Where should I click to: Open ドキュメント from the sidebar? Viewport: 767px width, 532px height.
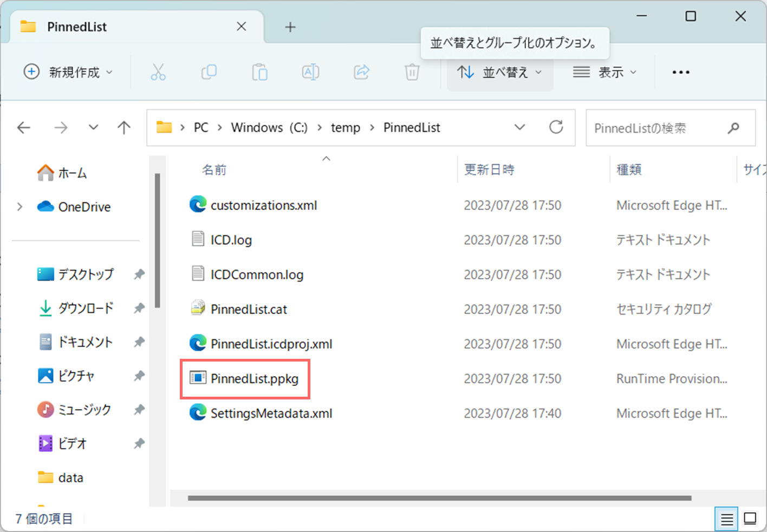tap(86, 341)
